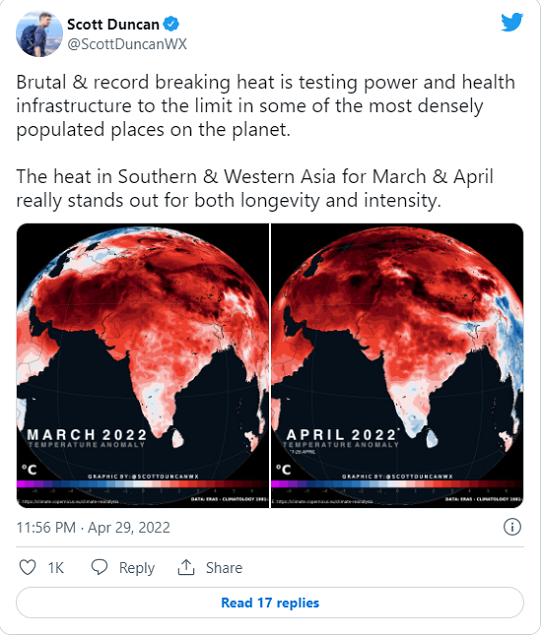Screen dimensions: 542x636
Task: Click the 1K likes count
Action: pyautogui.click(x=56, y=567)
